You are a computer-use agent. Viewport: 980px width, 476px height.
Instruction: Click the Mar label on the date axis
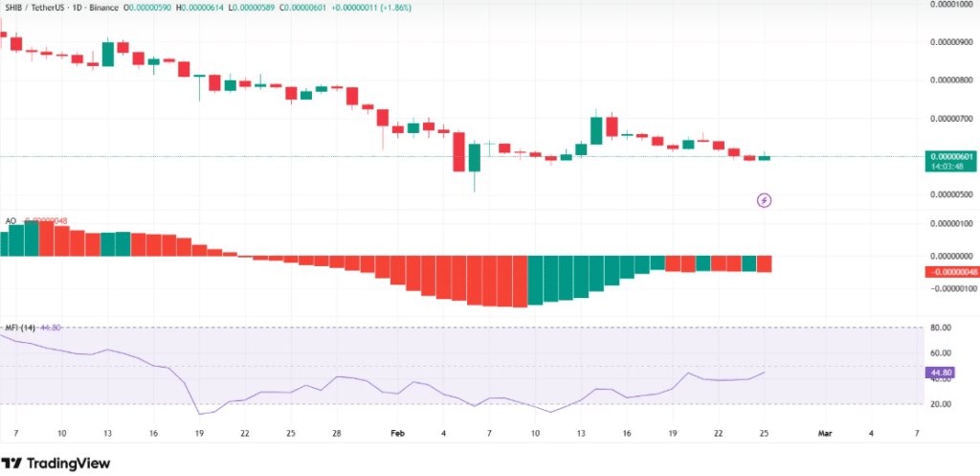pyautogui.click(x=825, y=433)
